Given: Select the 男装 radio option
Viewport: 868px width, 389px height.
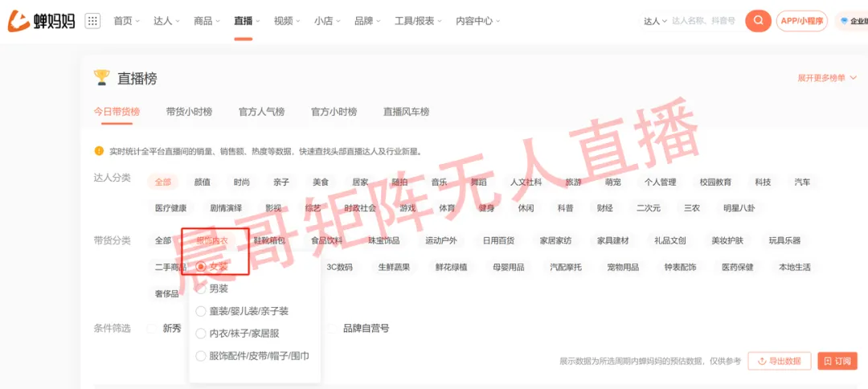Looking at the screenshot, I should (201, 289).
